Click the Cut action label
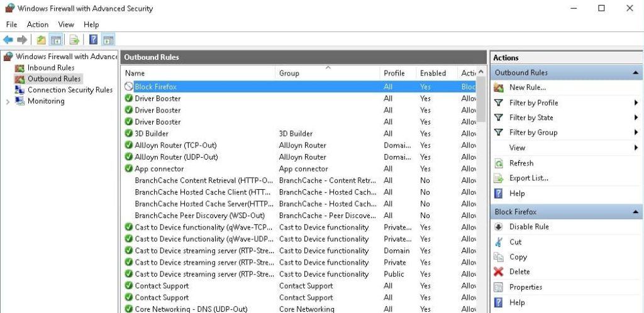Viewport: 644px width, 313px height. (x=516, y=242)
